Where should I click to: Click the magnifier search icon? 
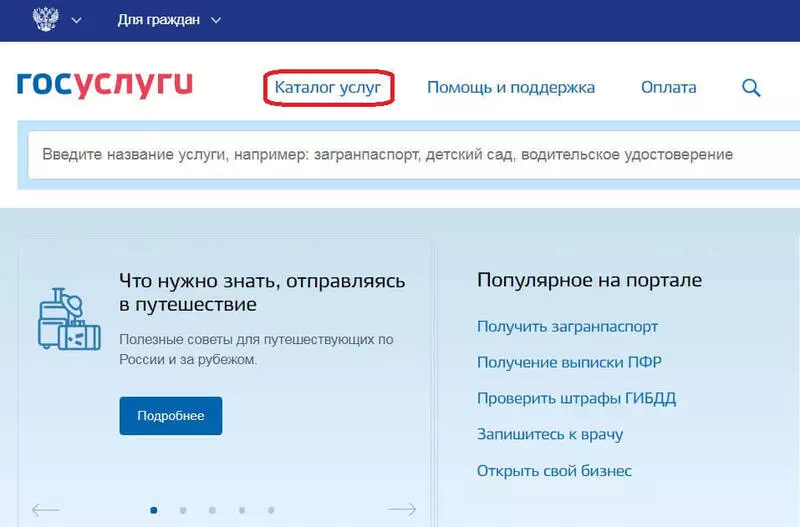751,88
